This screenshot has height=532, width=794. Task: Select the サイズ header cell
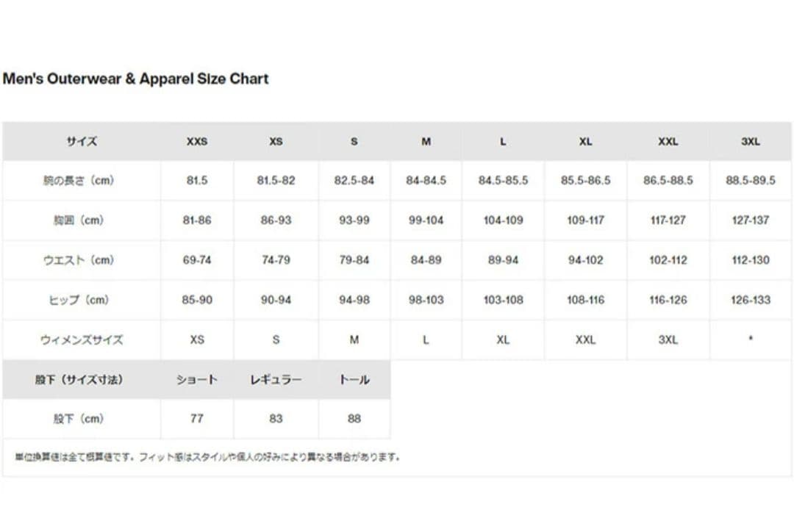[82, 141]
